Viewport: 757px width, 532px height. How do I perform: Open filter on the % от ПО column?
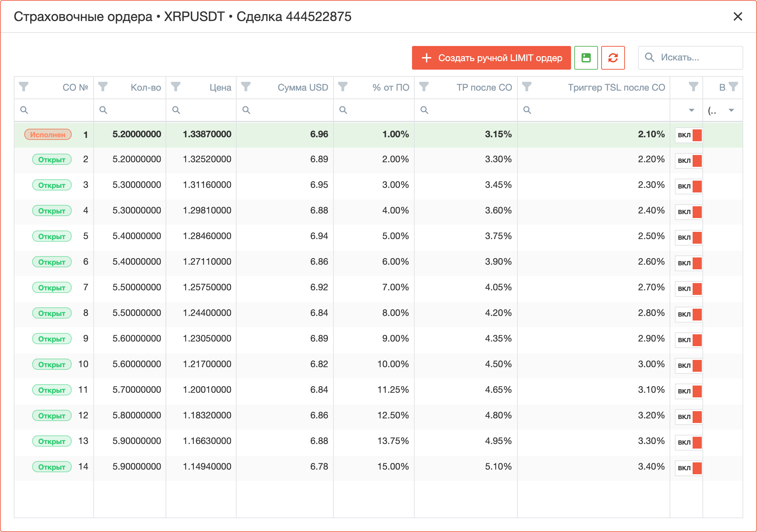[x=343, y=87]
